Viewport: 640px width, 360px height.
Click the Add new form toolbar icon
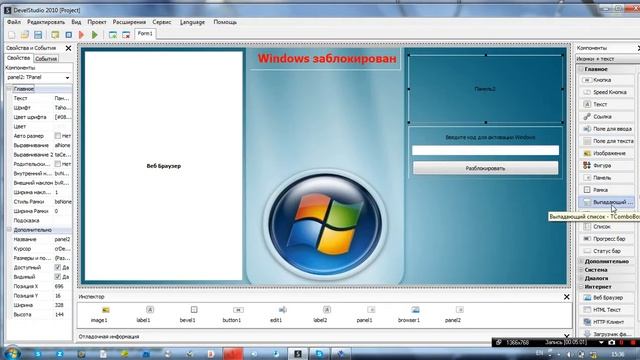click(x=113, y=35)
